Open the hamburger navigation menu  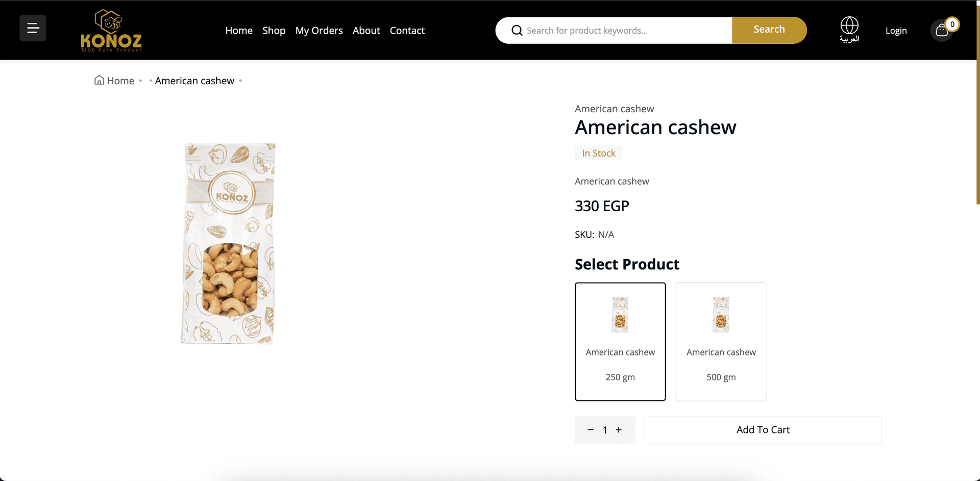[x=33, y=28]
